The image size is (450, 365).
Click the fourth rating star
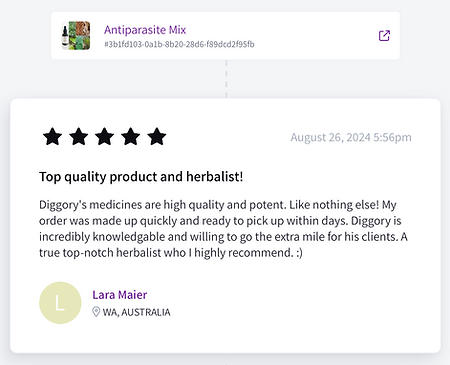click(131, 137)
